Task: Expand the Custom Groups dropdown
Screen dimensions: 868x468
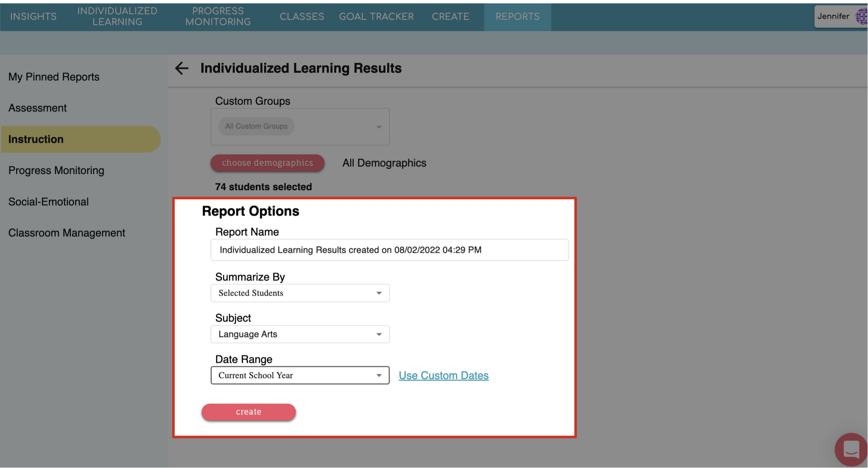Action: coord(379,127)
